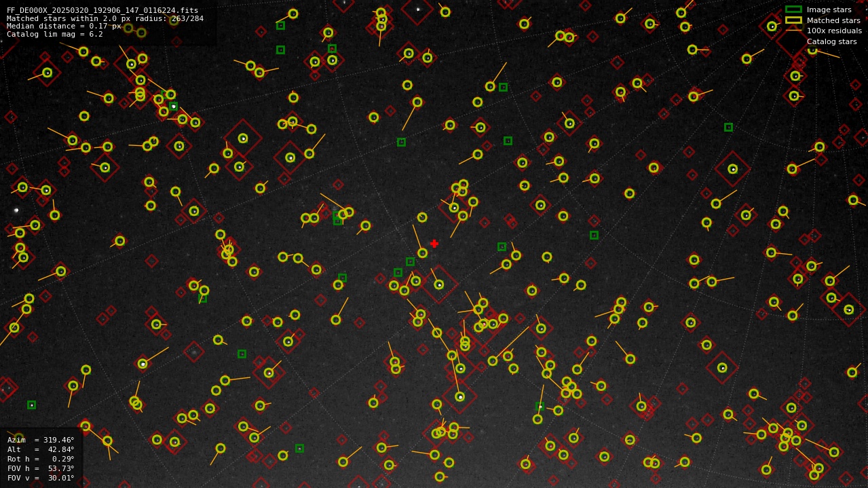Click the Alt = 42.84° readout
This screenshot has width=868, height=488.
click(x=41, y=449)
